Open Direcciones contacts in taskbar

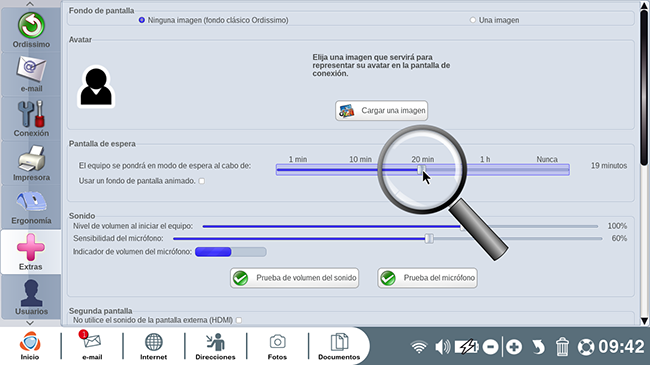(x=215, y=346)
